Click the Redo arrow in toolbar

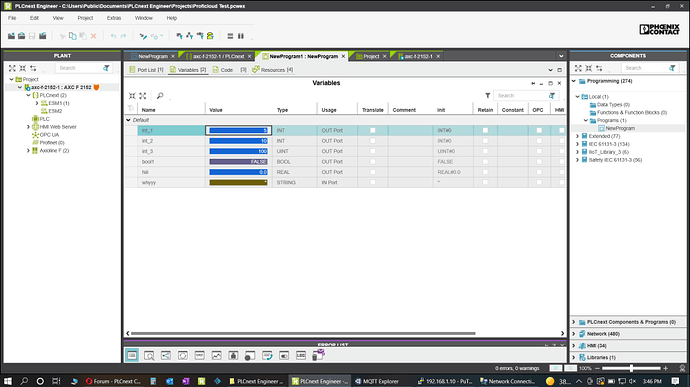[x=124, y=36]
